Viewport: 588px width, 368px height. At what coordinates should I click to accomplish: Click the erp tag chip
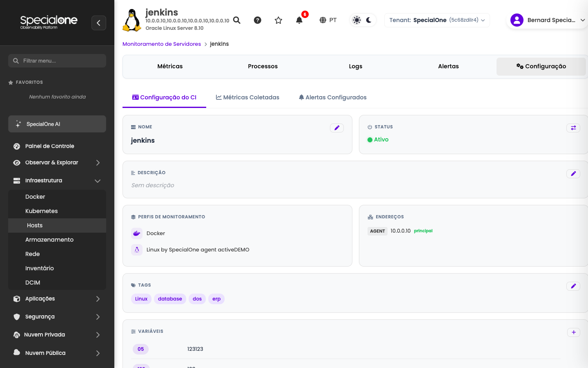(216, 299)
